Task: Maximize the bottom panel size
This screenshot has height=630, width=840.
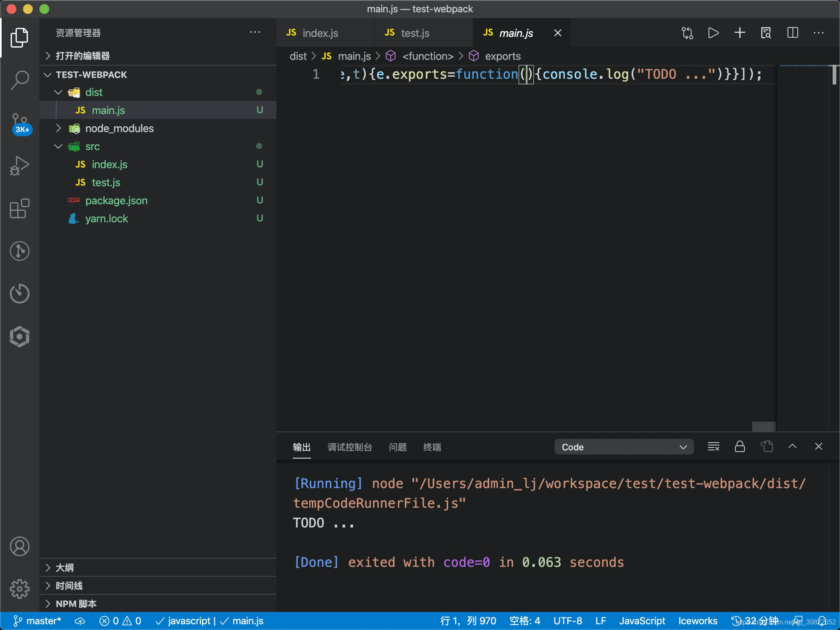Action: 792,446
